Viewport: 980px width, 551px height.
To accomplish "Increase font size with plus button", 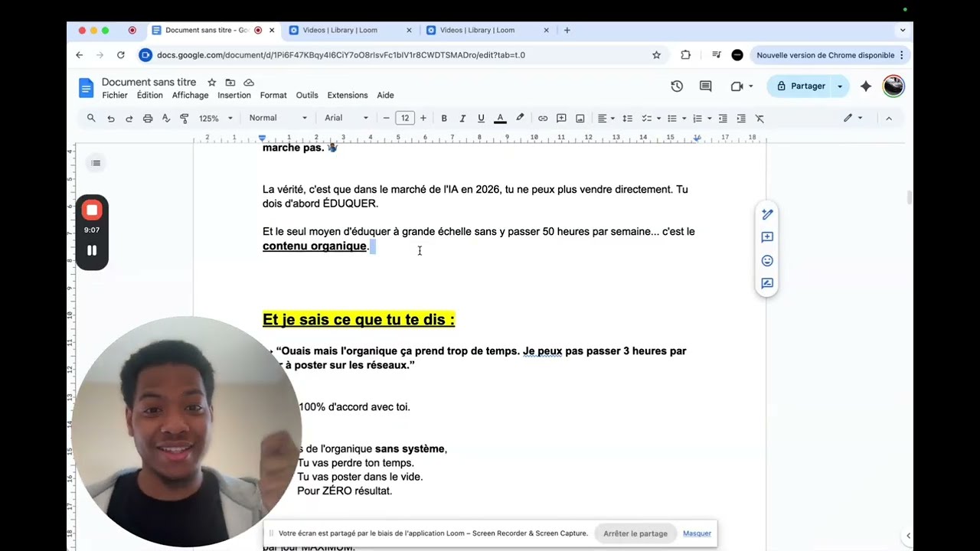I will pos(423,118).
